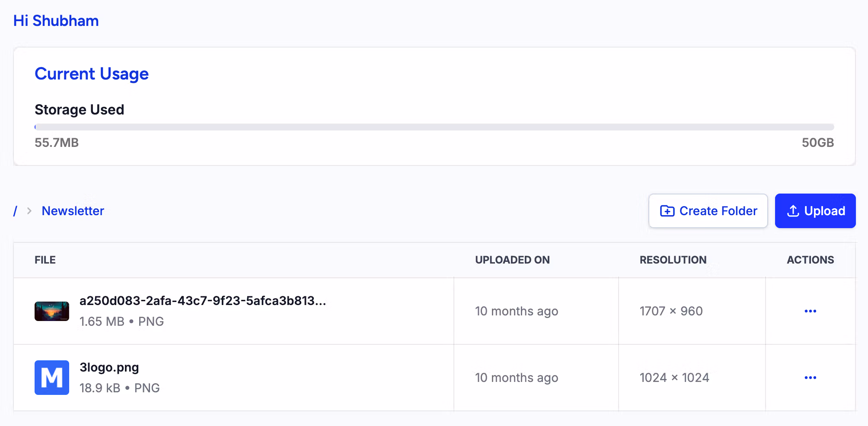Click the Current Usage heading
This screenshot has height=426, width=868.
(92, 74)
